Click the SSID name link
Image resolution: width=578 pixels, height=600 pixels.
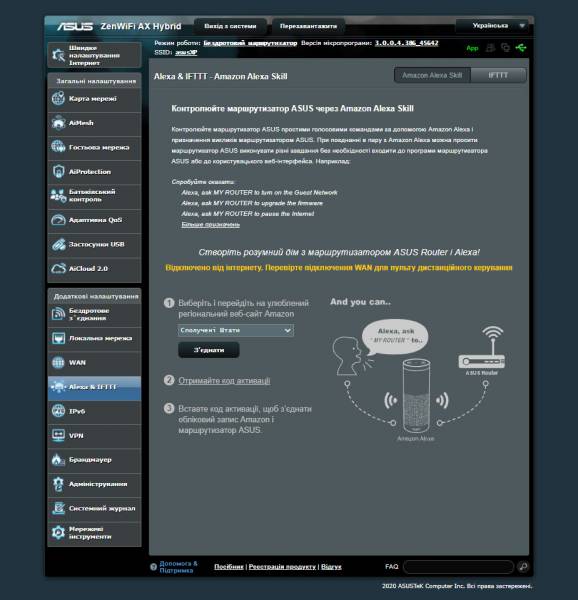click(186, 52)
